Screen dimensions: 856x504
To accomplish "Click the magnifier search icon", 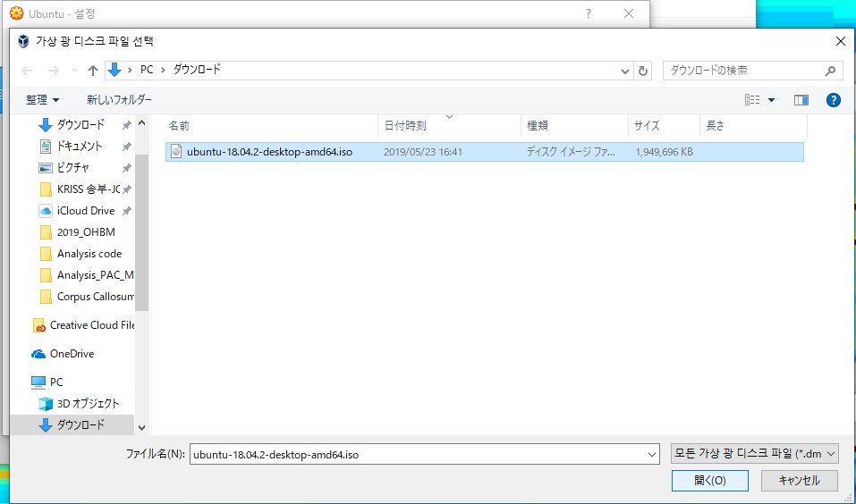I will (x=830, y=71).
